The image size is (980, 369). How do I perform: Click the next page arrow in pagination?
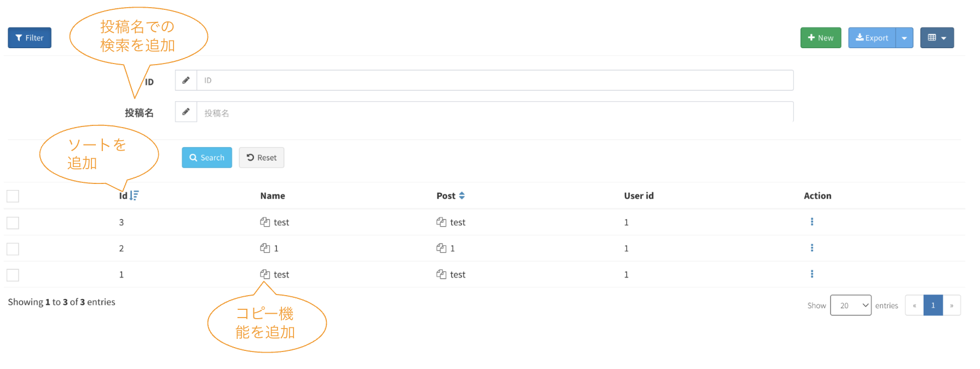click(x=952, y=305)
